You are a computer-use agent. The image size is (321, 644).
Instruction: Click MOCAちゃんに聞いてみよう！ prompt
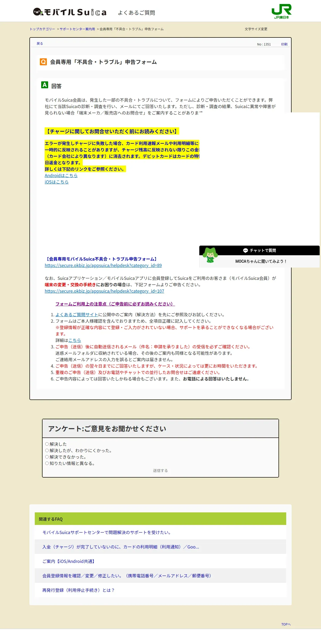261,261
